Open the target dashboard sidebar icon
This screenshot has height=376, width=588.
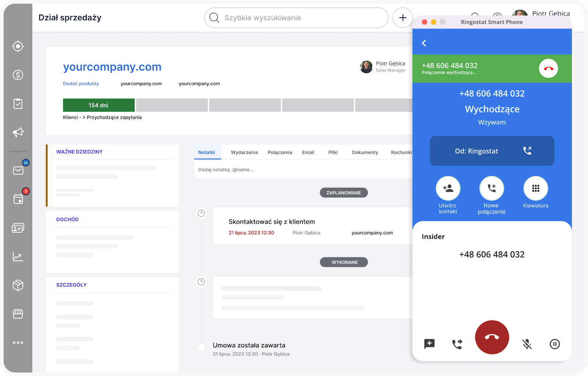(18, 46)
